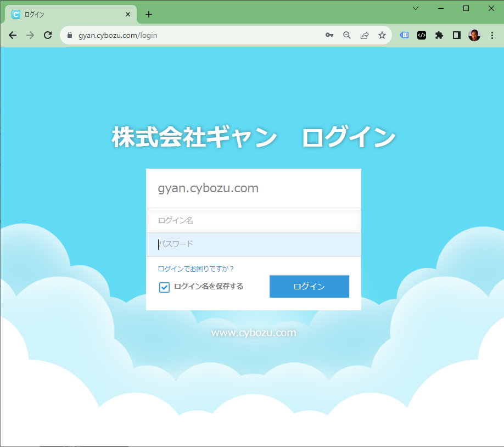
Task: Click the gyan.cybozu.com domain text
Action: point(208,188)
